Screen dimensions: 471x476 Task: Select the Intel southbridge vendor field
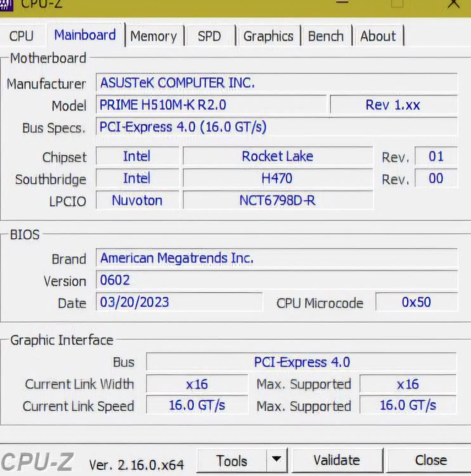coord(137,178)
